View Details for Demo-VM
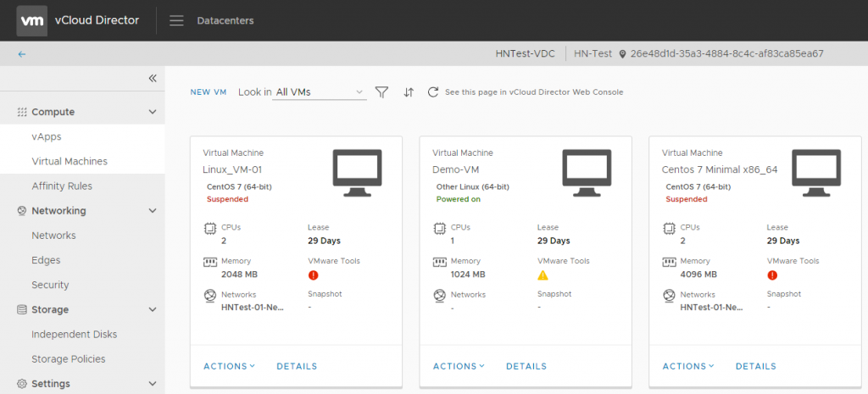This screenshot has height=394, width=868. coord(526,366)
